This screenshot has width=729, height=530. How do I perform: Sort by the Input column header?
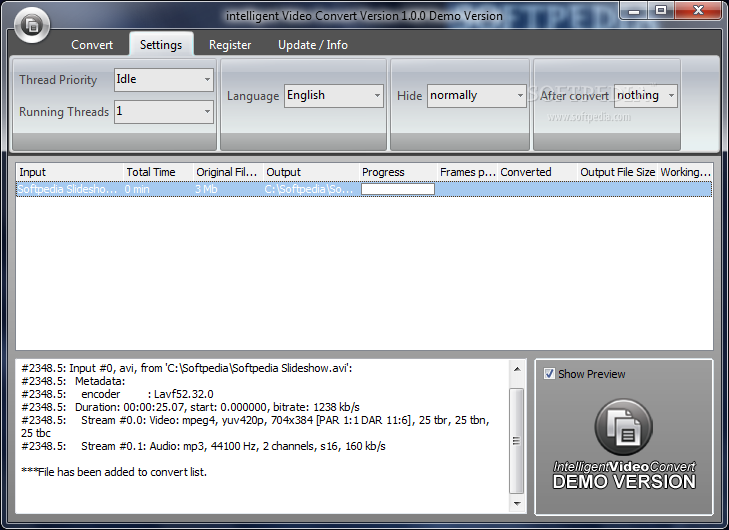point(70,172)
